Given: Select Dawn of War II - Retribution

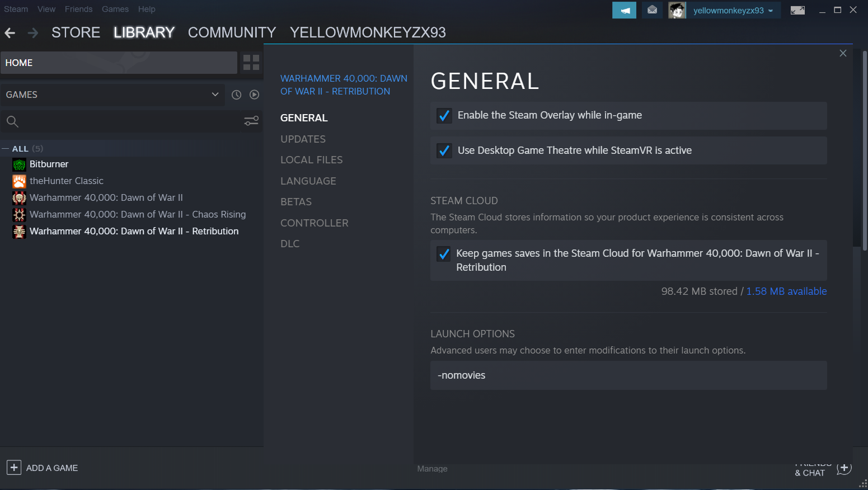Looking at the screenshot, I should click(x=134, y=232).
